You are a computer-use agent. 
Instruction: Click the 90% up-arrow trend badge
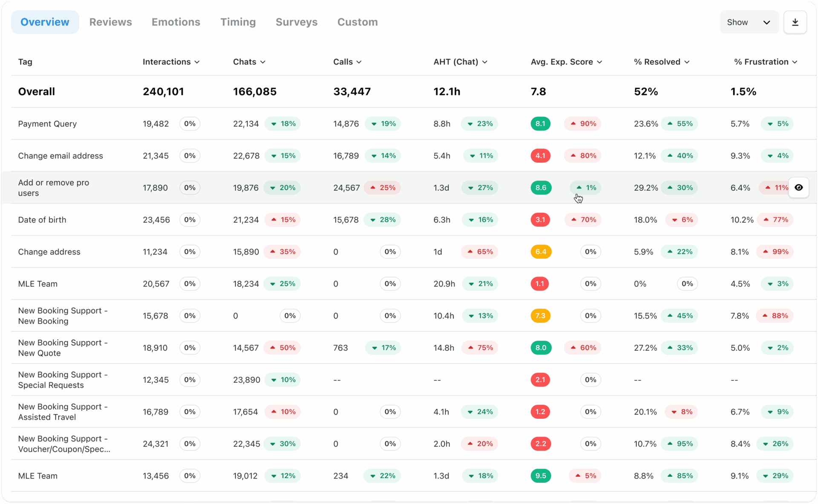point(583,124)
